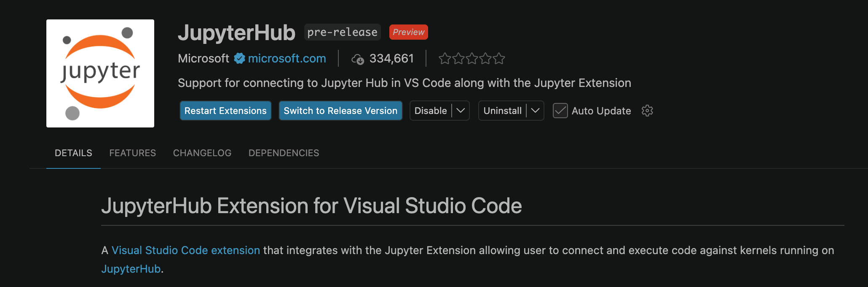Click the 334,661 install count
The image size is (868, 287).
tap(391, 58)
